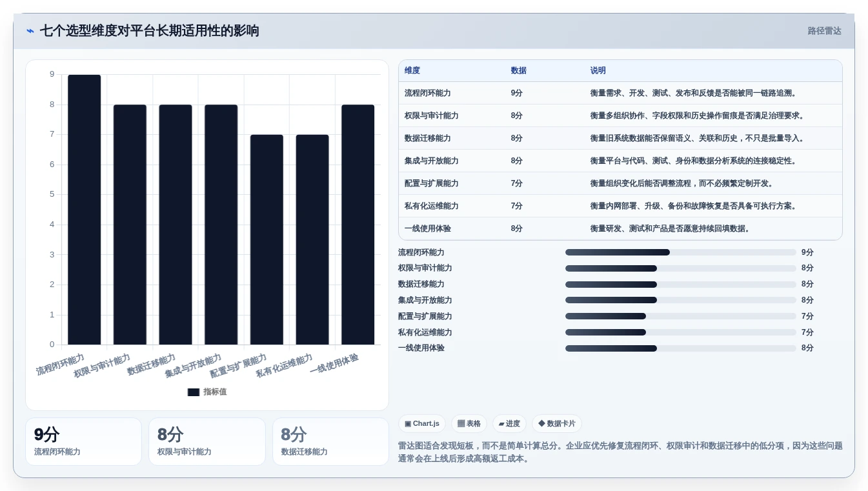The height and width of the screenshot is (491, 868).
Task: Click the 配置与扩展能力 bar in the chart
Action: (x=267, y=239)
